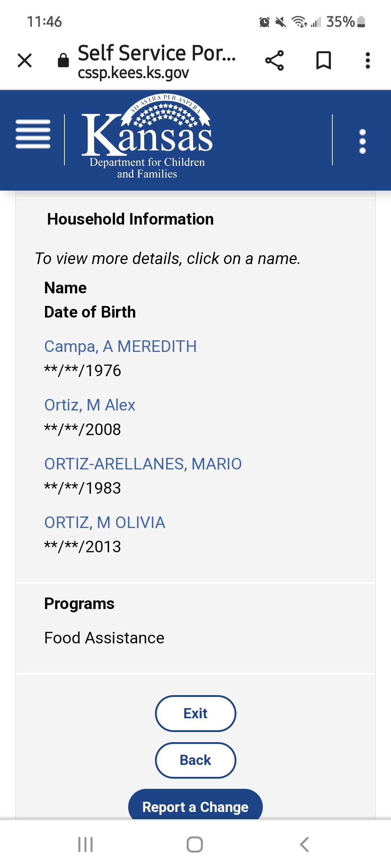This screenshot has height=868, width=391.
Task: Click the Back button
Action: [195, 760]
